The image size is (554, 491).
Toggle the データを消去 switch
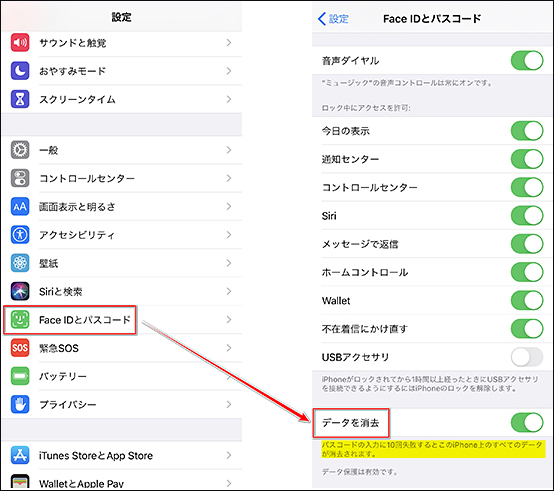click(x=527, y=422)
